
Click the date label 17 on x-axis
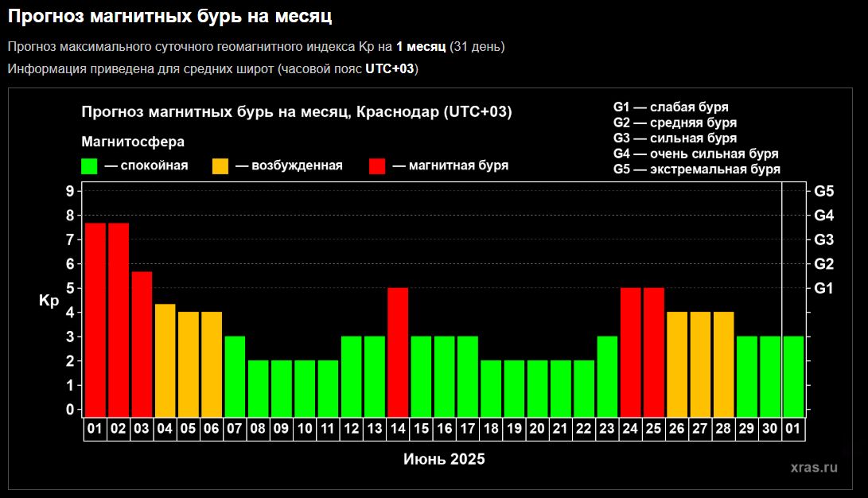click(467, 429)
